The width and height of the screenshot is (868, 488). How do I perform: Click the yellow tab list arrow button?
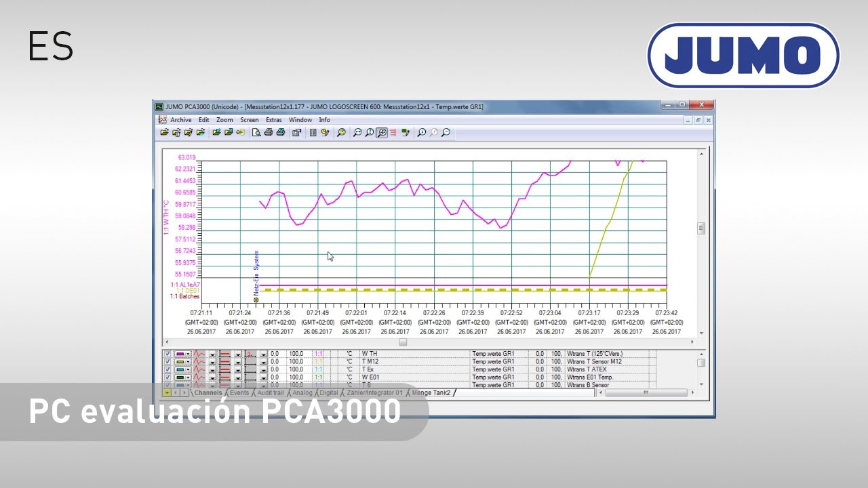coord(167,393)
